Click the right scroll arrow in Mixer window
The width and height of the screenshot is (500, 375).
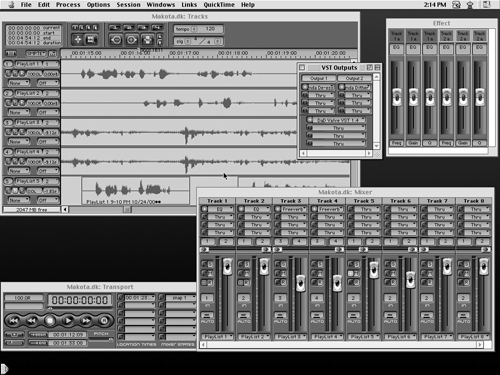tap(480, 345)
